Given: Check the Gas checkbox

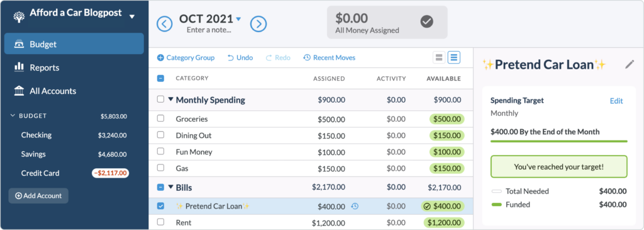Looking at the screenshot, I should pos(160,168).
